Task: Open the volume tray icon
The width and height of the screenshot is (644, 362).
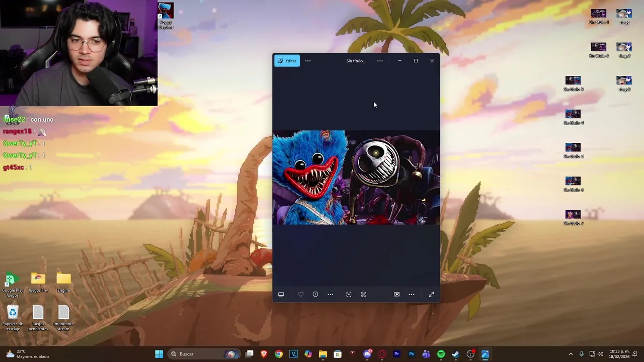Action: [600, 354]
